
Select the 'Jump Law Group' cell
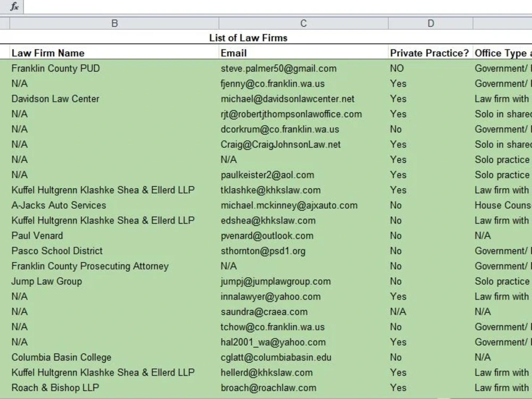(x=114, y=281)
